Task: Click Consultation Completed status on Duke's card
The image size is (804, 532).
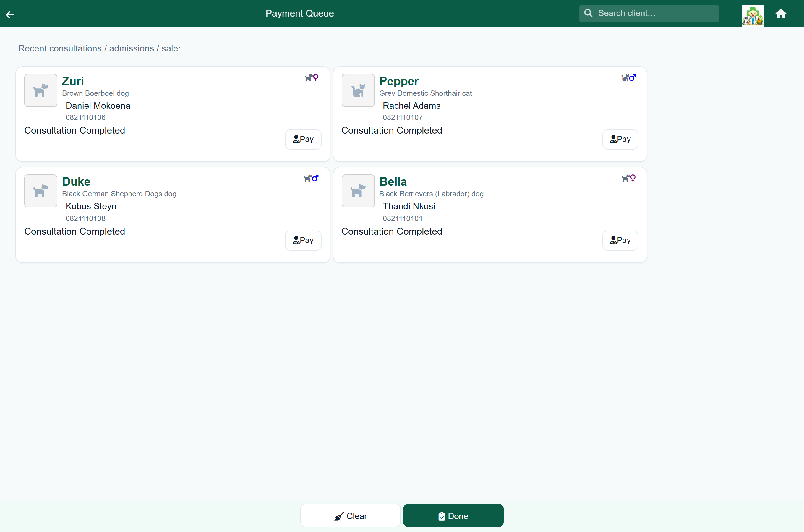Action: point(74,232)
